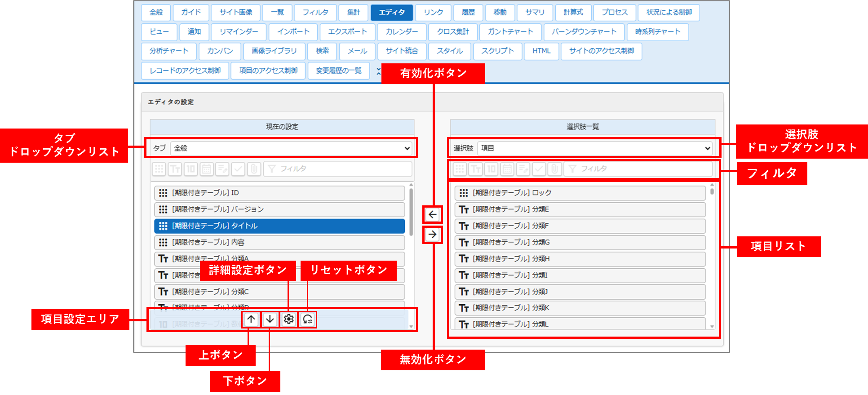The height and width of the screenshot is (395, 868).
Task: Click the reset icon beside the gear
Action: click(x=308, y=319)
